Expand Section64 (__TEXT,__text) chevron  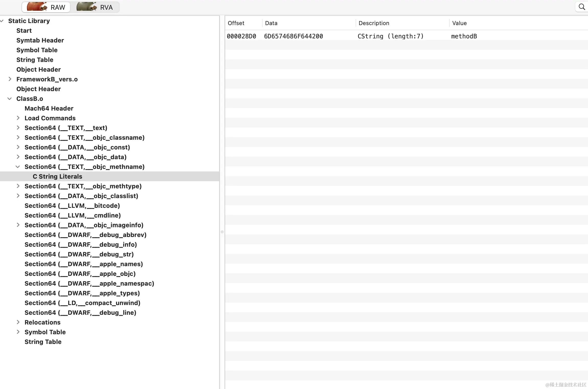18,128
